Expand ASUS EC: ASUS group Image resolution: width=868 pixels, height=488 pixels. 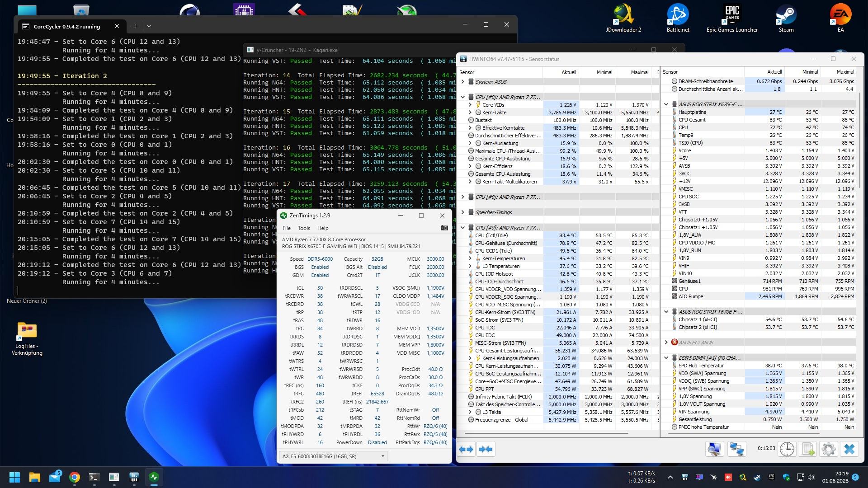tap(666, 343)
